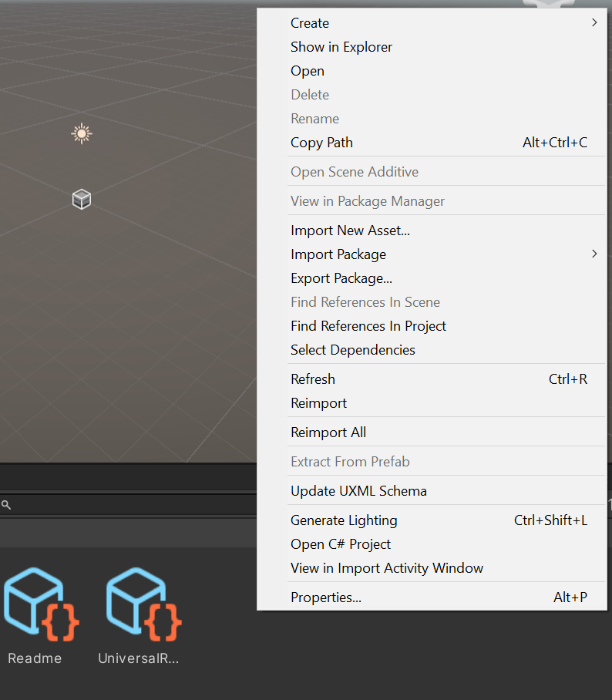Click the greyed Delete menu entry
This screenshot has width=612, height=700.
432,95
